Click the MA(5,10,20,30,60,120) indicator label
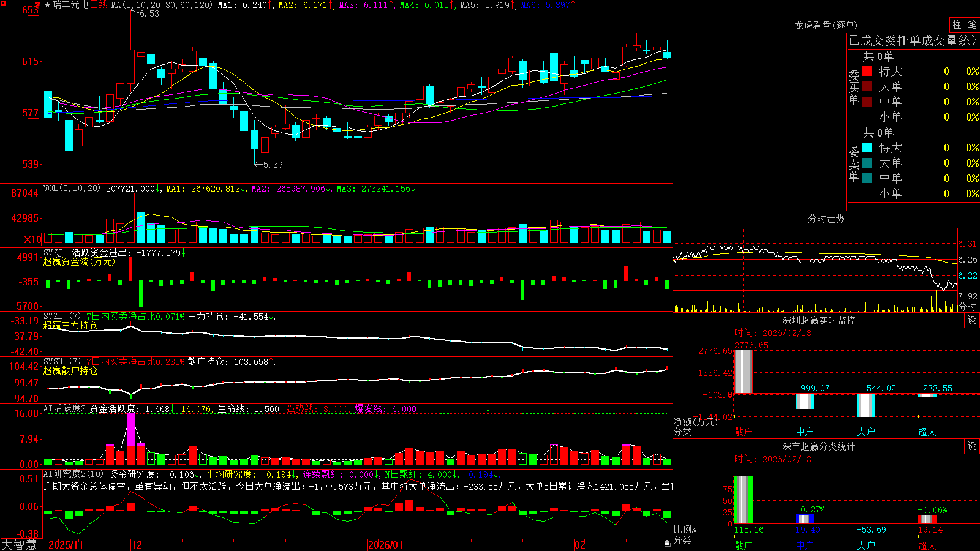The width and height of the screenshot is (980, 551). click(x=162, y=5)
